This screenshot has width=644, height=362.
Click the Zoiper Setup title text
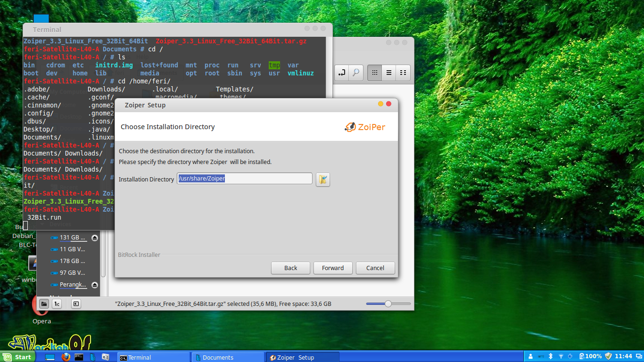coord(145,105)
